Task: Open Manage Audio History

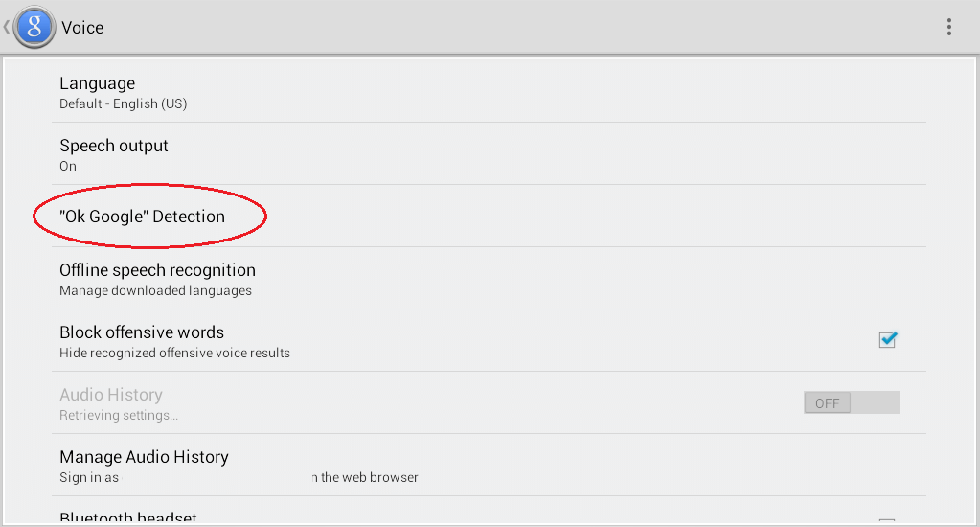Action: click(144, 457)
